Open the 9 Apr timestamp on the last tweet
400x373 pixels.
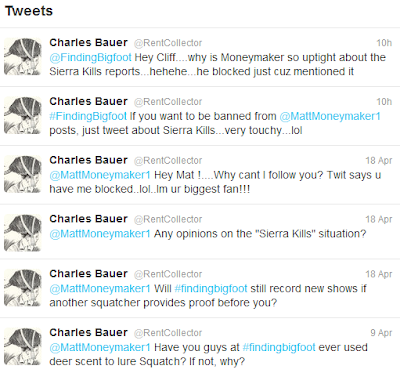381,333
